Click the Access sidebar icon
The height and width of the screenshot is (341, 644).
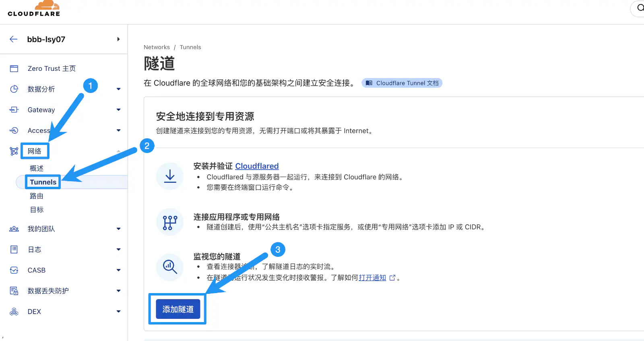(14, 130)
